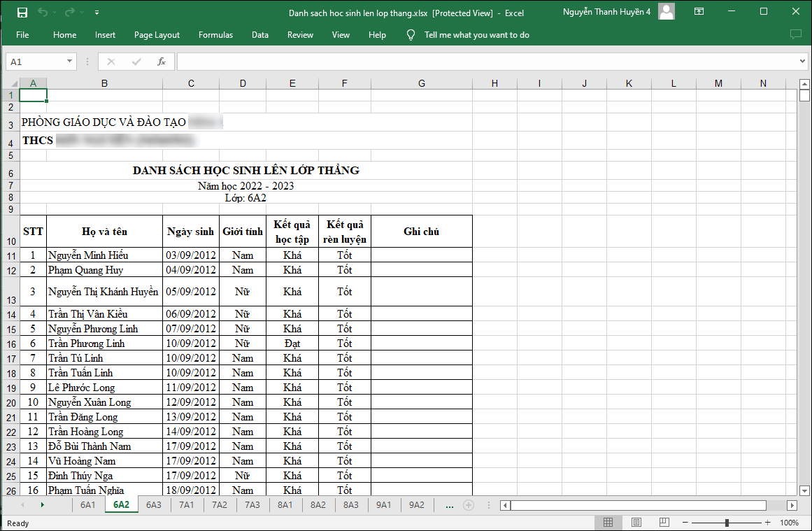Screen dimensions: 812x531
Task: Click the zoom slider handle
Action: pyautogui.click(x=727, y=523)
